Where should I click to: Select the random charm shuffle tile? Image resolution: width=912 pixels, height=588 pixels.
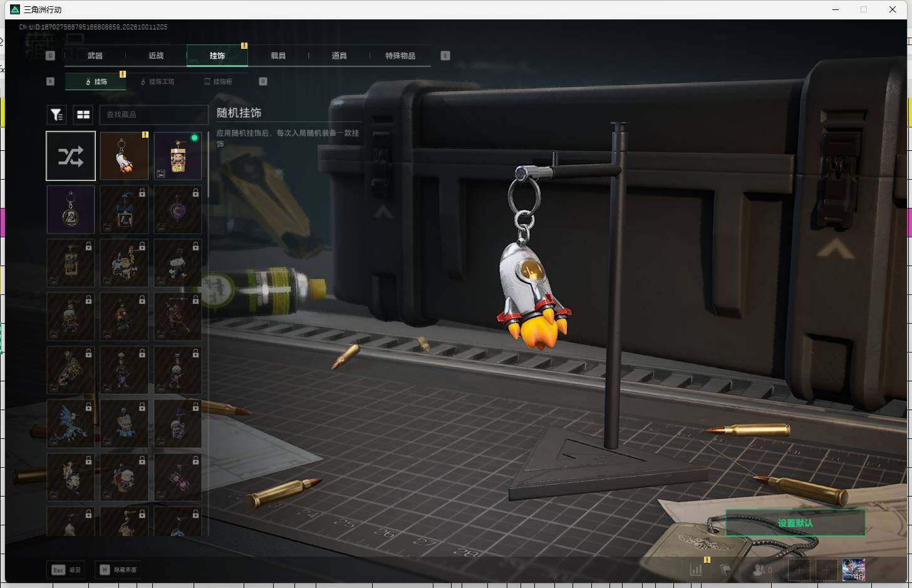71,156
